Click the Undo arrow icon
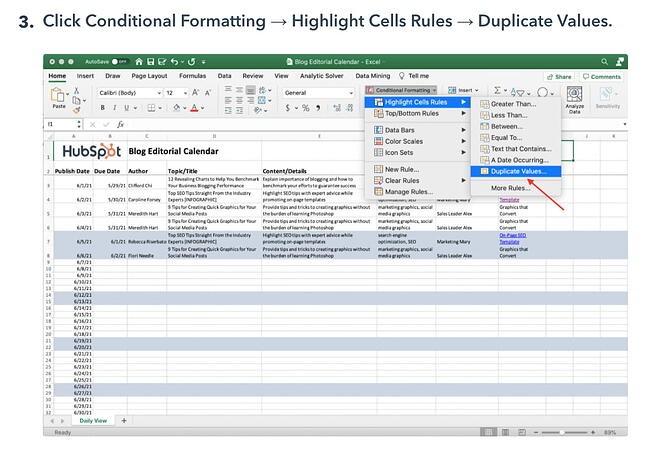 tap(174, 62)
